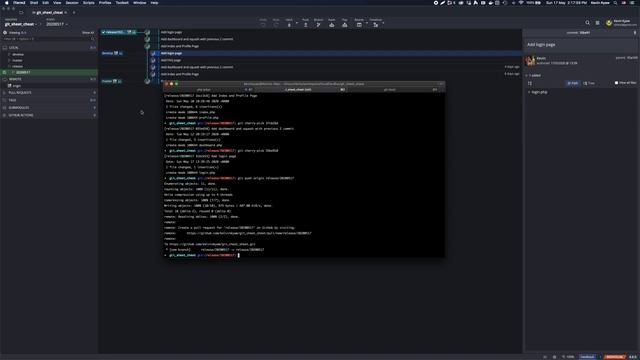The image size is (640, 360).
Task: Select the origin remote
Action: pos(16,86)
